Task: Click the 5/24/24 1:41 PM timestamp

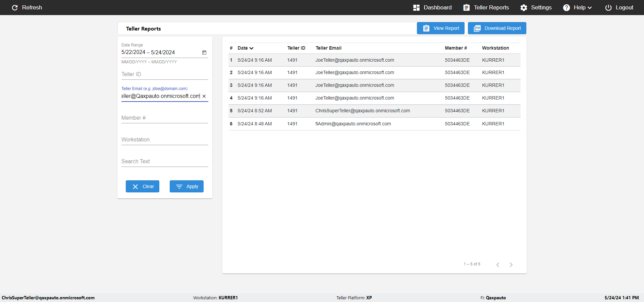Action: (x=622, y=298)
